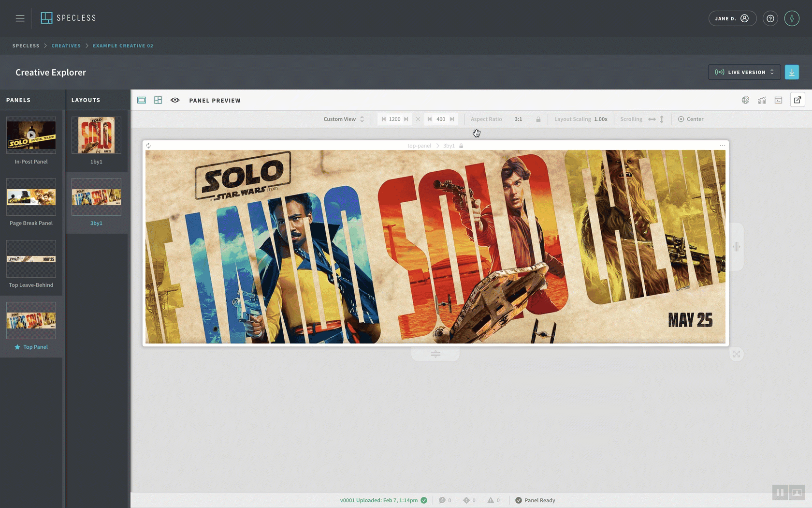Click the panel refresh icon
812x508 pixels.
pos(148,146)
